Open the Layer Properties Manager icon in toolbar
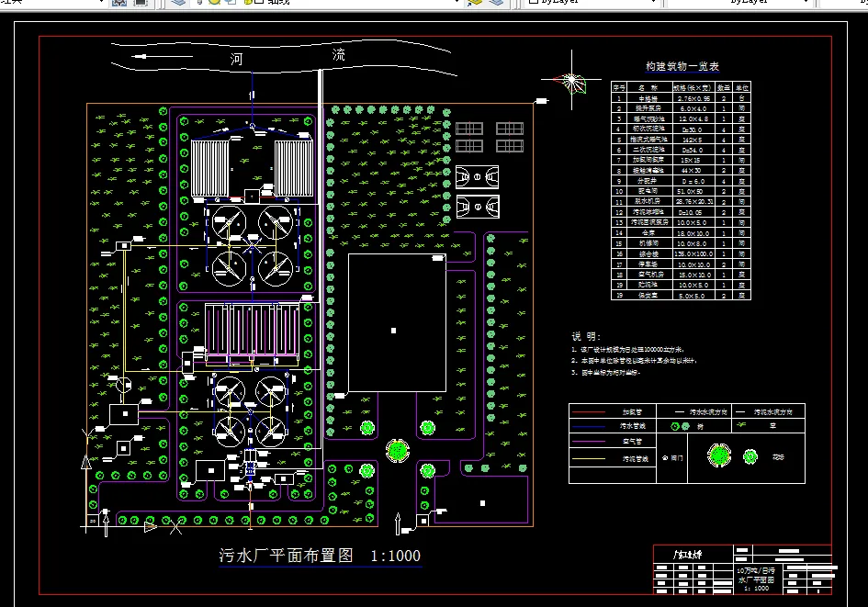868x607 pixels. 177,2
